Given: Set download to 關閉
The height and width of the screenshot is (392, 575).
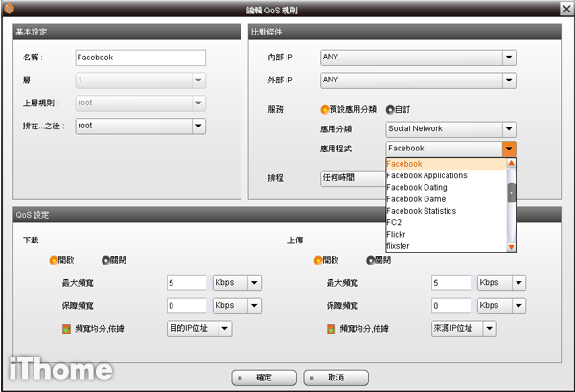Looking at the screenshot, I should tap(106, 259).
